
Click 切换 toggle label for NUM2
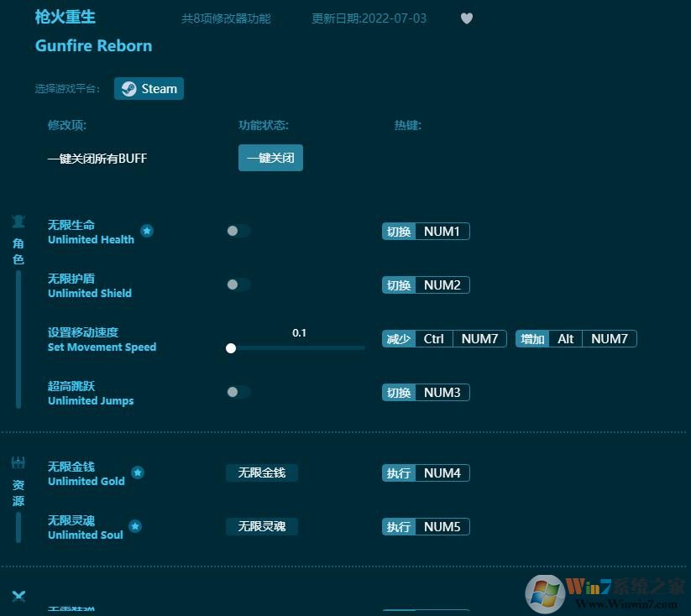pyautogui.click(x=399, y=285)
